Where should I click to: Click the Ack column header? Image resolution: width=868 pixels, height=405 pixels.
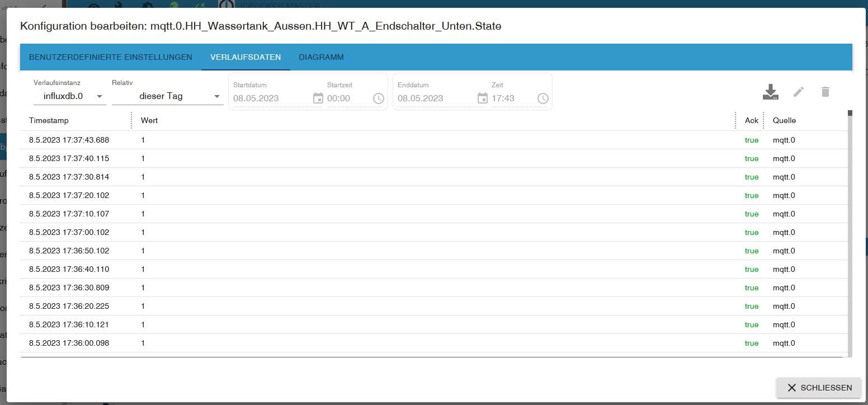(751, 120)
